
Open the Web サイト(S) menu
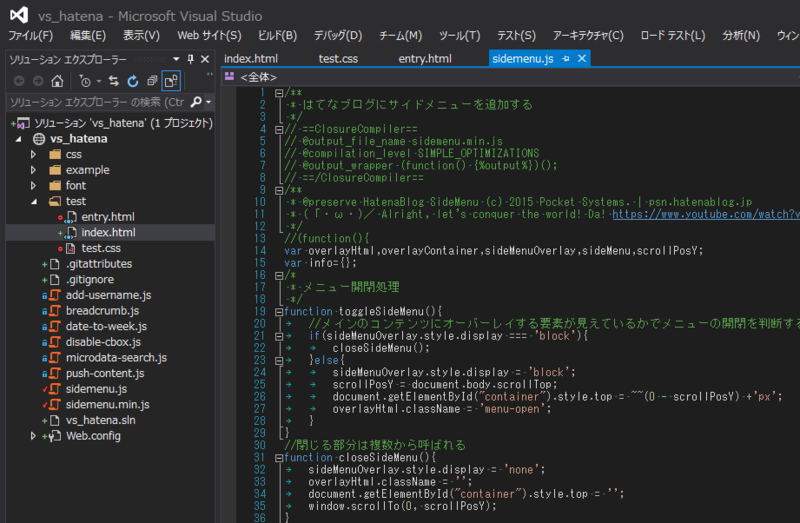[209, 35]
